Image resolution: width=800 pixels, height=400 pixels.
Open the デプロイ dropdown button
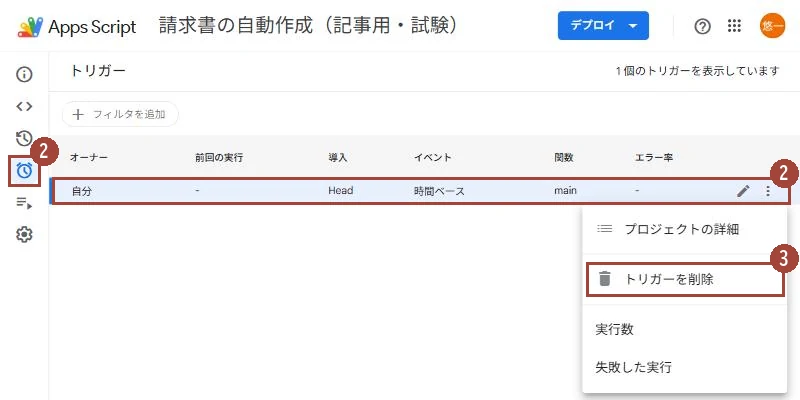click(x=603, y=26)
